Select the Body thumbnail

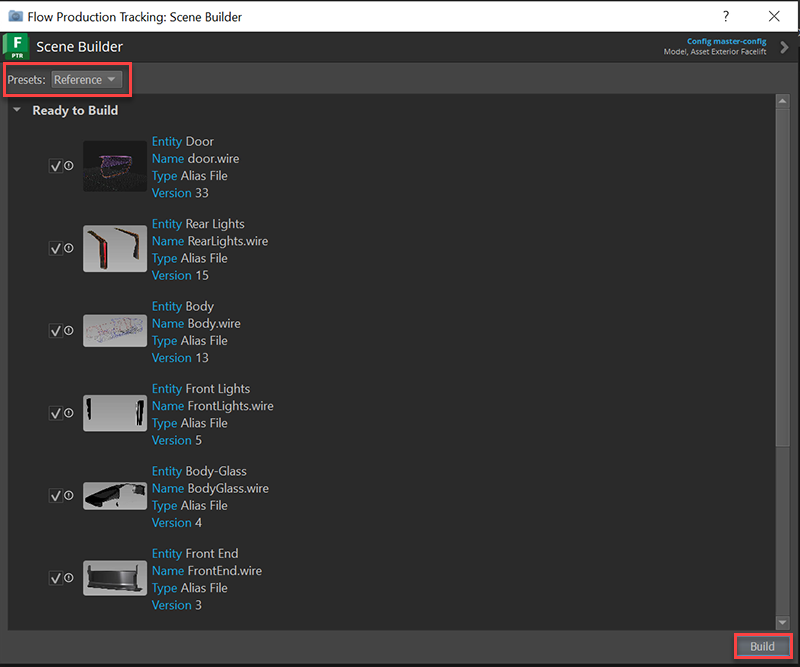pyautogui.click(x=115, y=331)
